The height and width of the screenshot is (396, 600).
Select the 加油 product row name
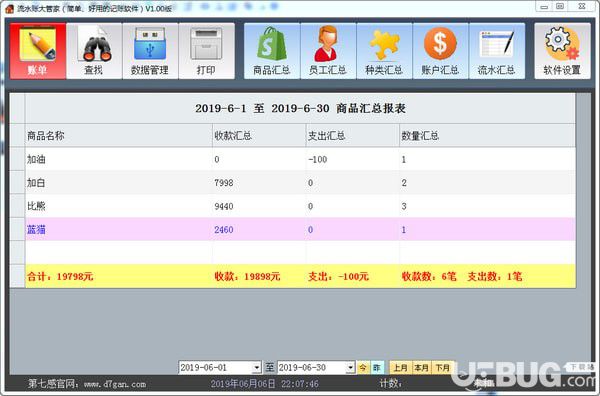click(36, 159)
